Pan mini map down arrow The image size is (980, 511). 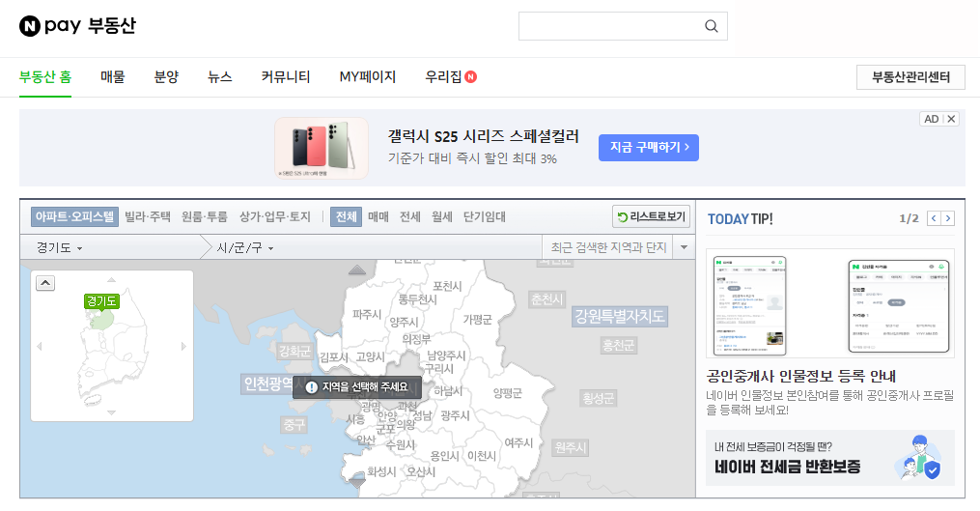pyautogui.click(x=111, y=412)
